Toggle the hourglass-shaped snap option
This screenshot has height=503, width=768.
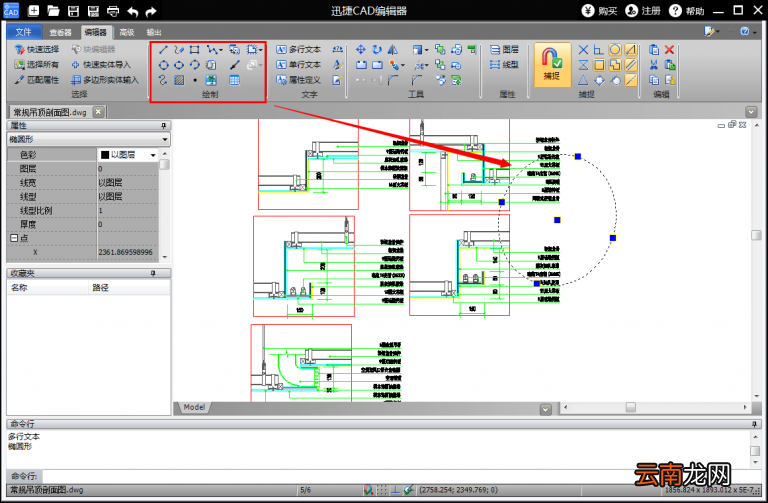click(x=583, y=65)
